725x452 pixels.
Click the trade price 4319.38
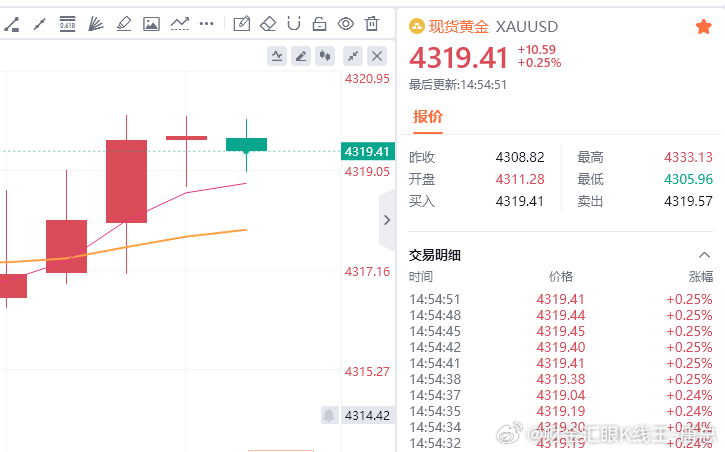coord(560,379)
